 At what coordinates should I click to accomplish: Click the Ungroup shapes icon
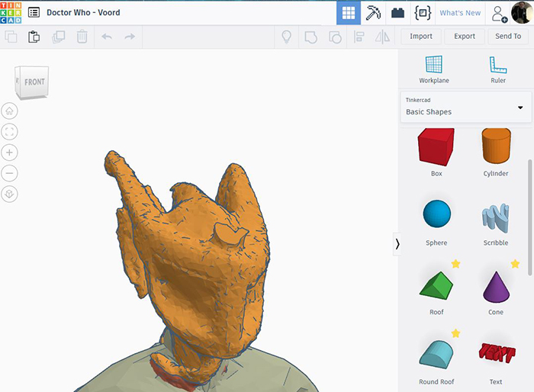[x=335, y=37]
